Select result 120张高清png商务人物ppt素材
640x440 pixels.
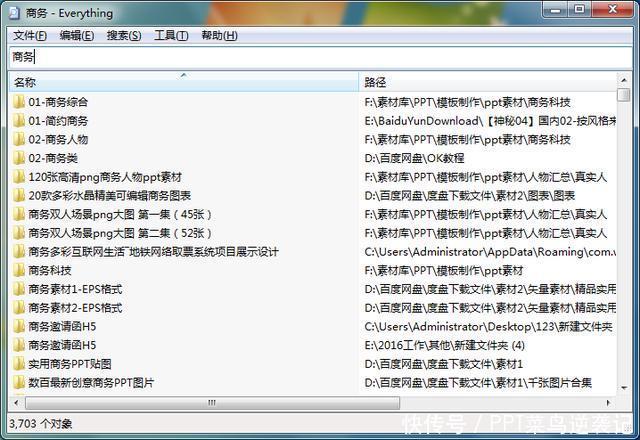click(x=105, y=177)
